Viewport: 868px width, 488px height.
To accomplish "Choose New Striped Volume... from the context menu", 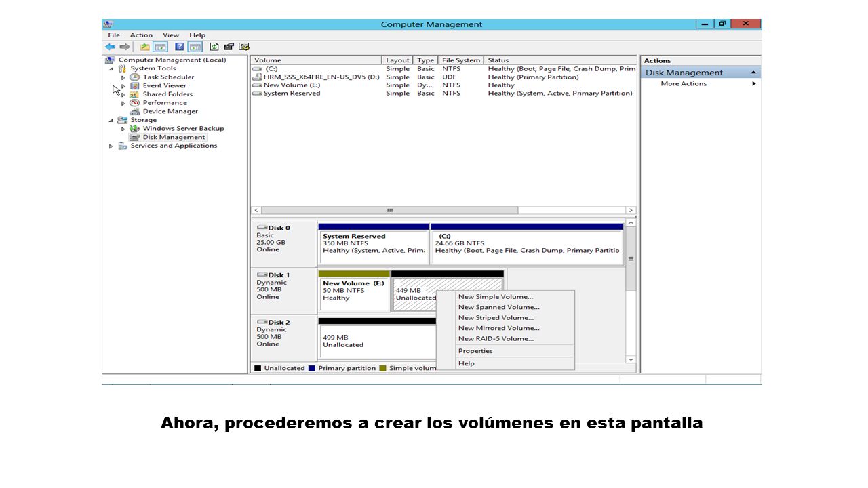I will tap(505, 318).
